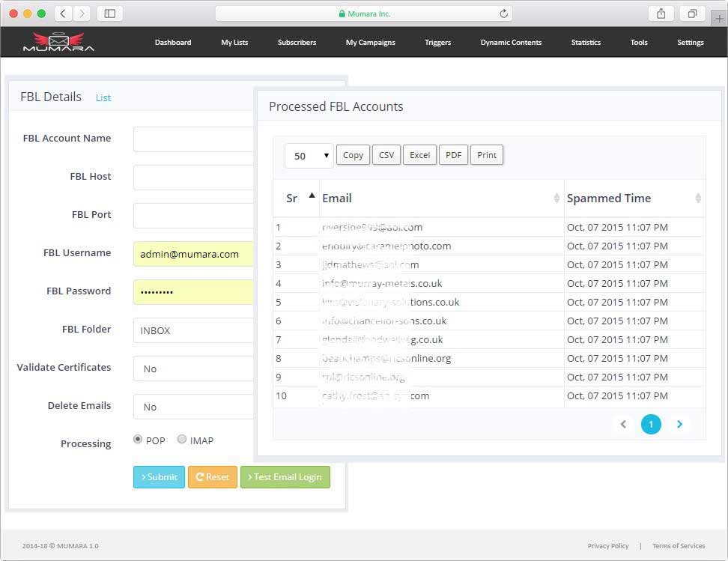This screenshot has height=561, width=728.
Task: Select the POP processing radio button
Action: click(x=139, y=439)
